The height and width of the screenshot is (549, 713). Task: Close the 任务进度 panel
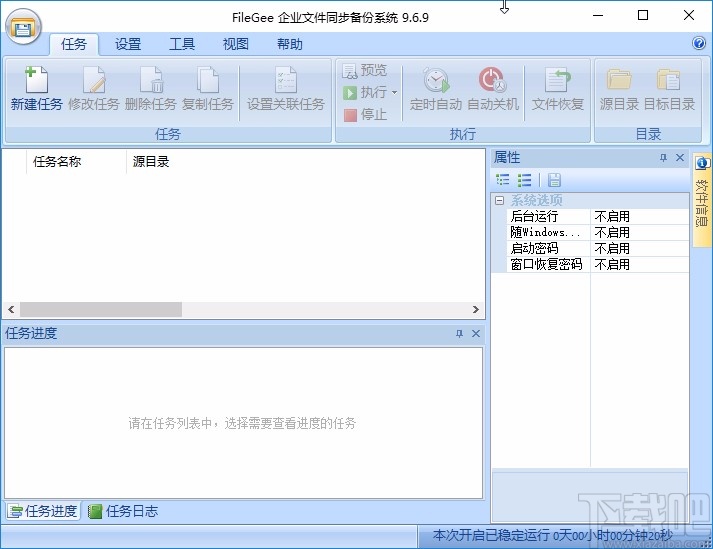click(476, 333)
